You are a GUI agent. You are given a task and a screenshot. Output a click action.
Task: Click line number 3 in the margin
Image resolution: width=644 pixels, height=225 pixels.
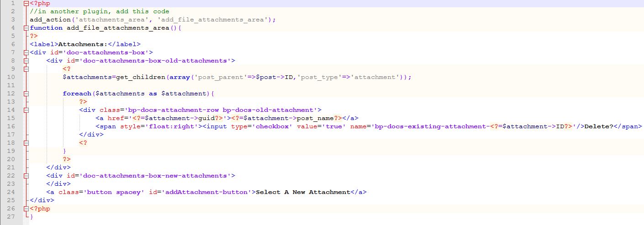[13, 20]
